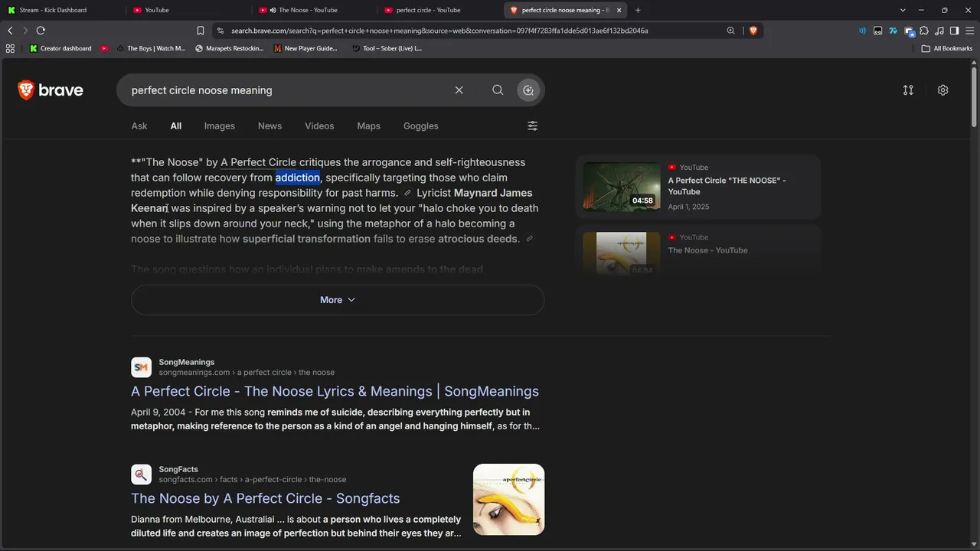Select the All search tab
The width and height of the screenshot is (980, 551).
tap(176, 126)
